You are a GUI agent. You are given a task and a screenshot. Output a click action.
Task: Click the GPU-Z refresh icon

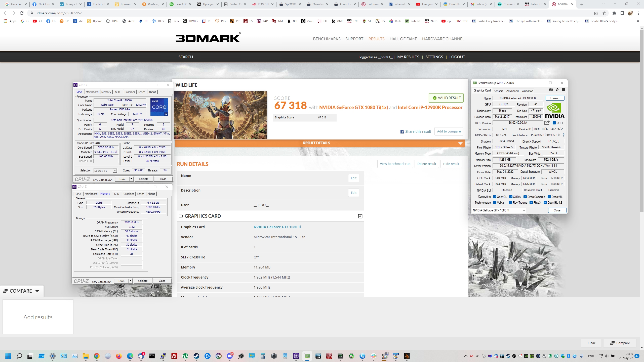point(557,90)
